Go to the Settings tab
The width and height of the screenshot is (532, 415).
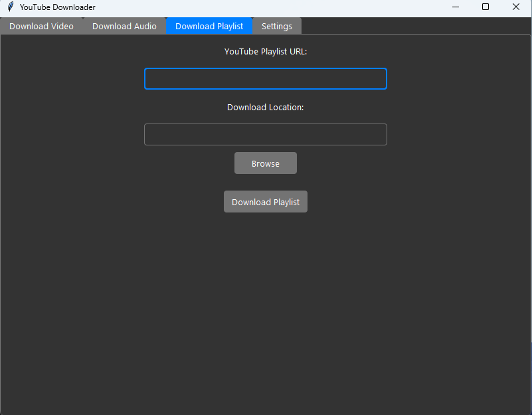point(276,26)
